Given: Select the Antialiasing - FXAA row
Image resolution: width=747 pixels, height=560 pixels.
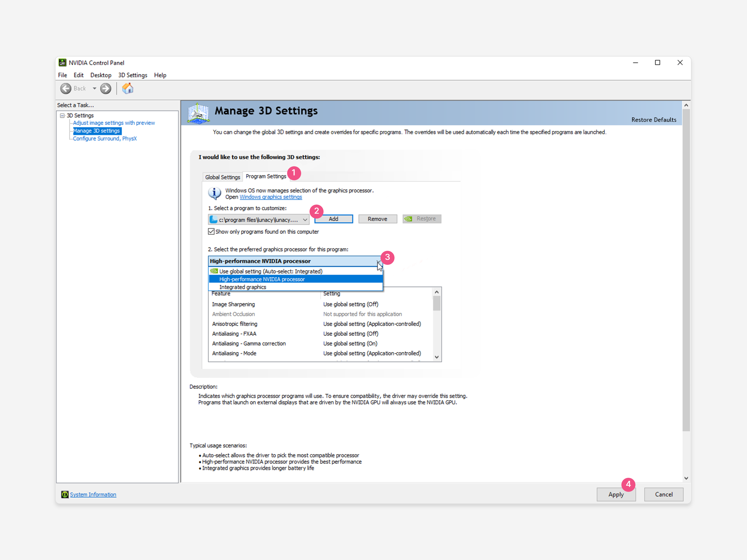Looking at the screenshot, I should coord(320,334).
